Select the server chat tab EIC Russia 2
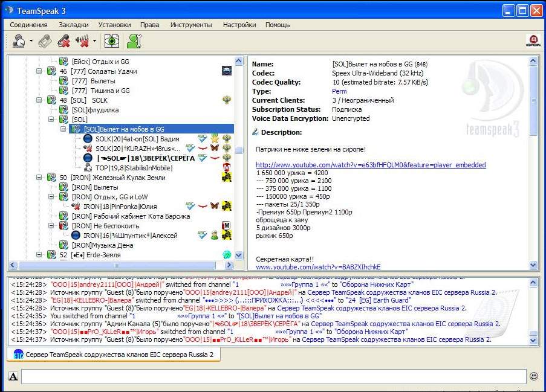 [114, 355]
